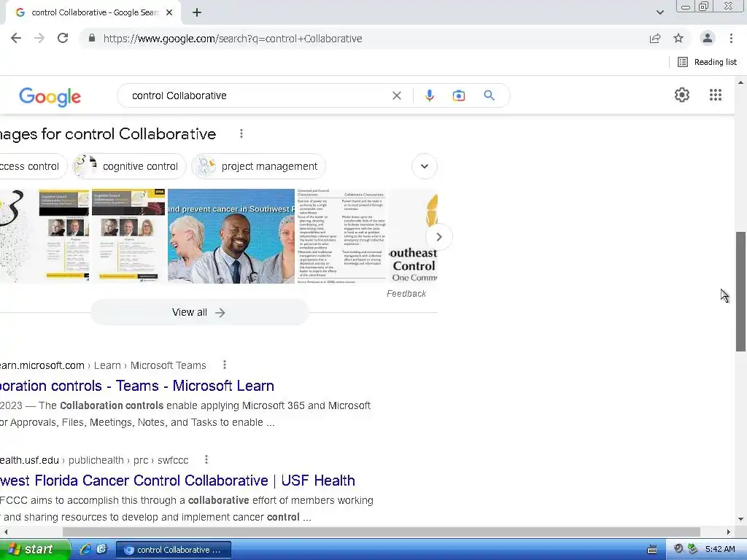Click the vertical scrollbar thumb
747x560 pixels.
click(740, 292)
